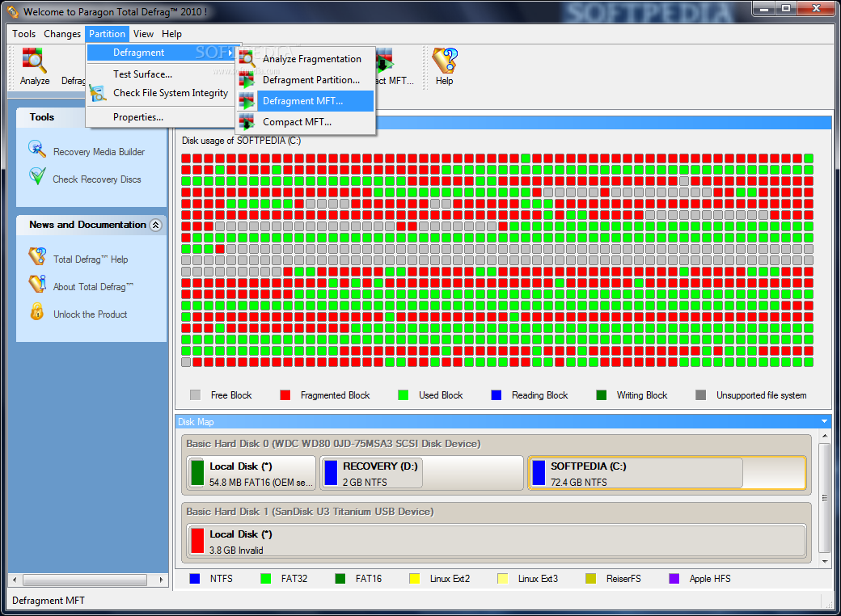Collapse the Disk Map panel arrow

point(824,421)
